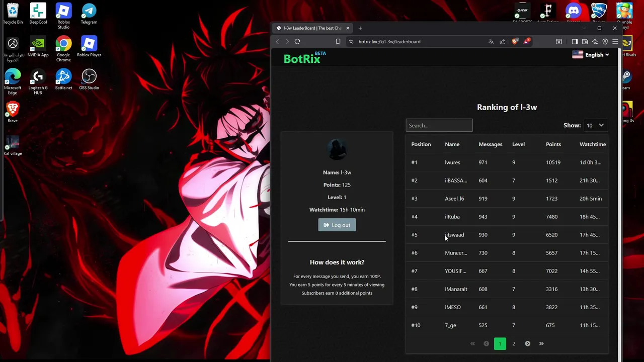Open Telegram desktop shortcut
644x362 pixels.
tap(89, 14)
